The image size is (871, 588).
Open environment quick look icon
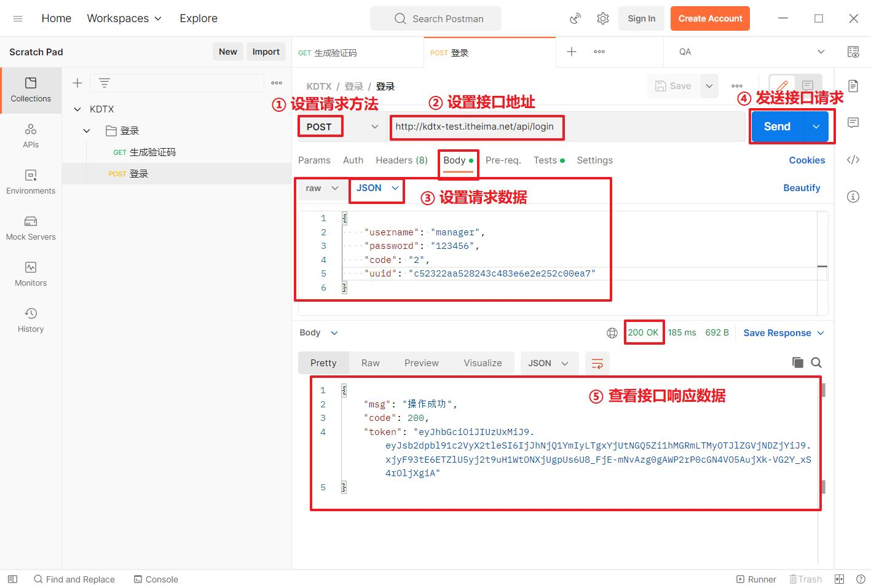pos(853,52)
